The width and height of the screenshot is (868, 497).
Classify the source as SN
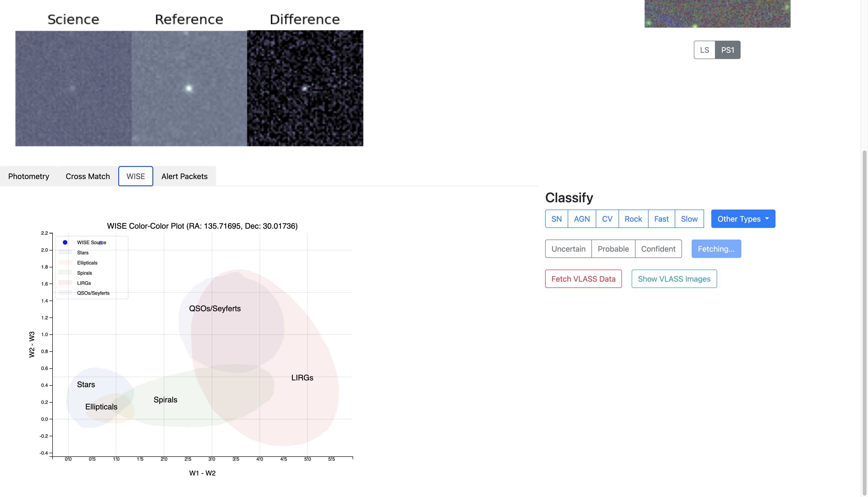tap(557, 219)
